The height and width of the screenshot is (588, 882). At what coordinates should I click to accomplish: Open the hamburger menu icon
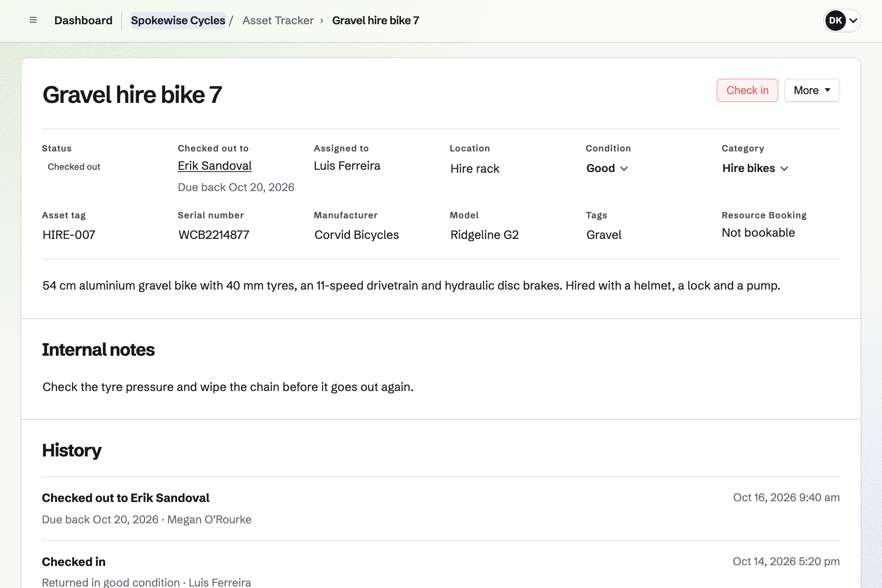(33, 20)
